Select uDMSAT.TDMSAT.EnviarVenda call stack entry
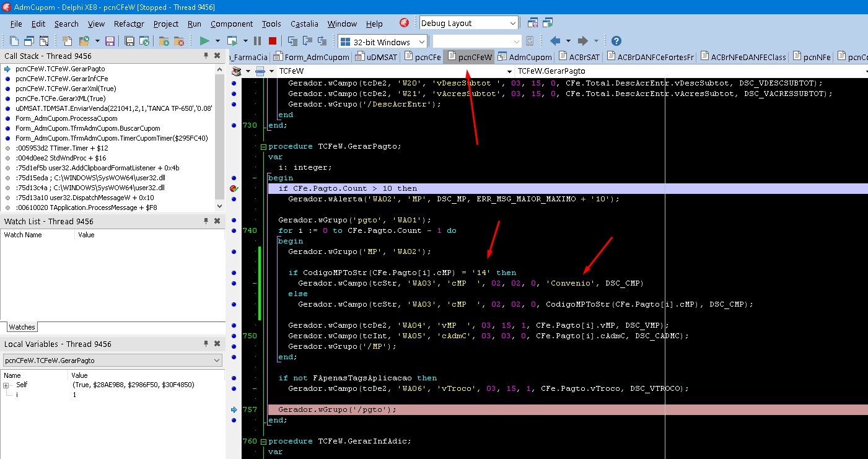The height and width of the screenshot is (459, 868). pyautogui.click(x=114, y=108)
